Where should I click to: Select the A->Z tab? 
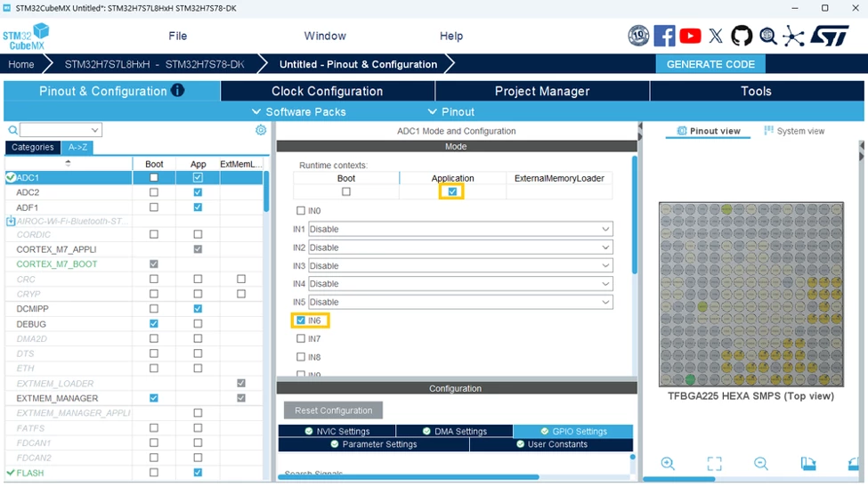tap(77, 147)
